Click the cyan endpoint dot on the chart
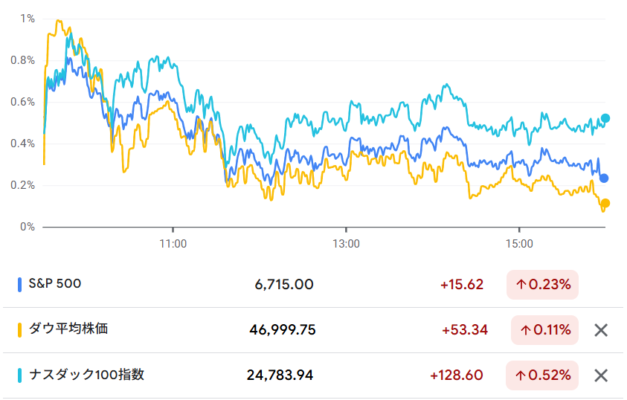 click(605, 119)
